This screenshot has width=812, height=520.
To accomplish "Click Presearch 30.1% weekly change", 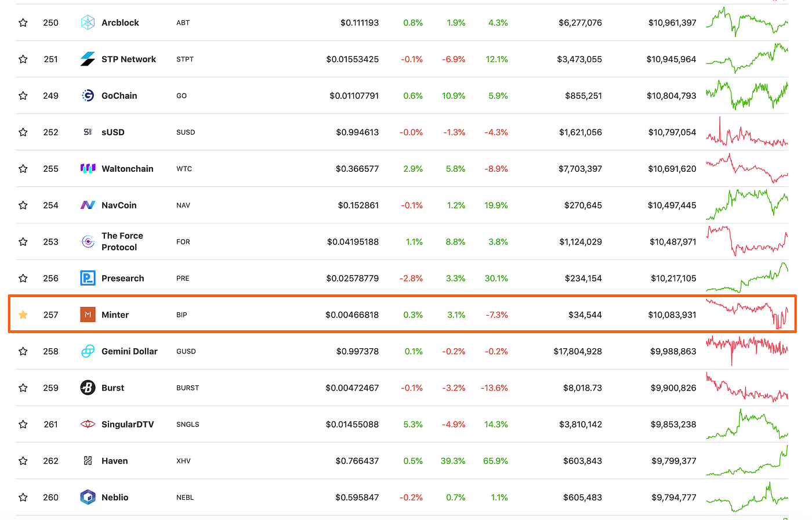I will coord(496,279).
